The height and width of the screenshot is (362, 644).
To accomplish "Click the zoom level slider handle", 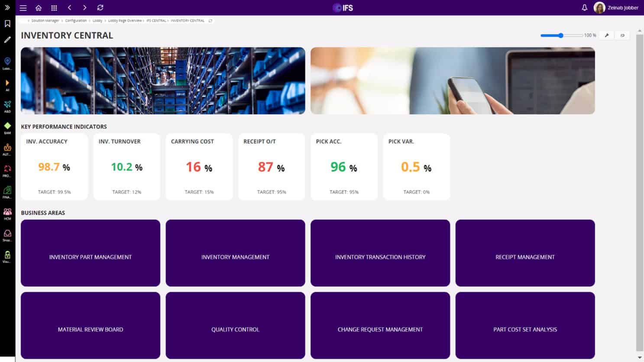I will (x=560, y=36).
